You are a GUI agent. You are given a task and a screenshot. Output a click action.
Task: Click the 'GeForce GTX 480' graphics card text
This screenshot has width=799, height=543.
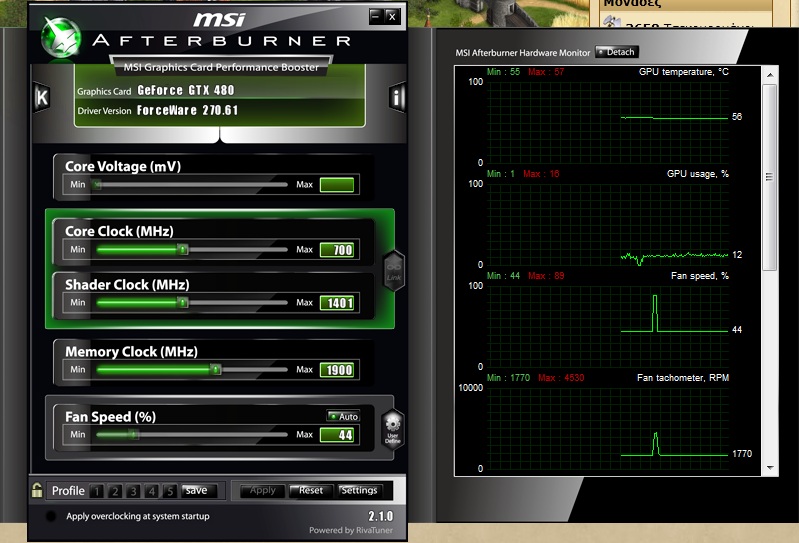[185, 90]
